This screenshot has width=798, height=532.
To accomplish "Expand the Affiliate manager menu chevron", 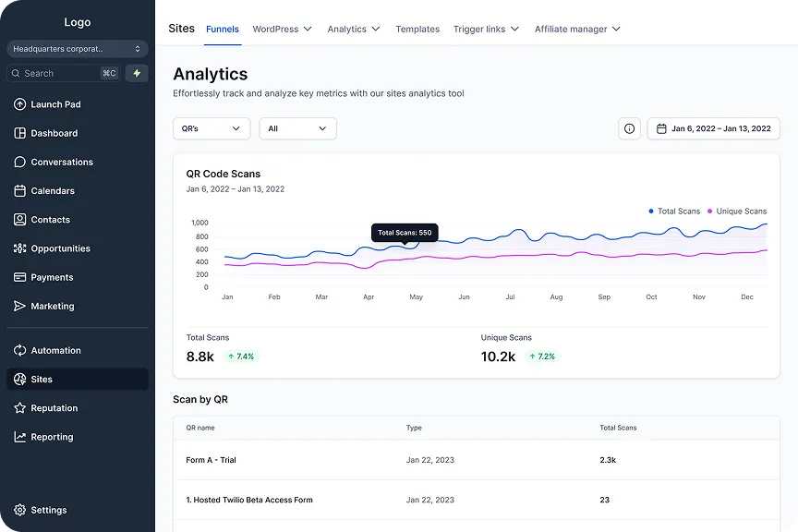I will pyautogui.click(x=616, y=29).
